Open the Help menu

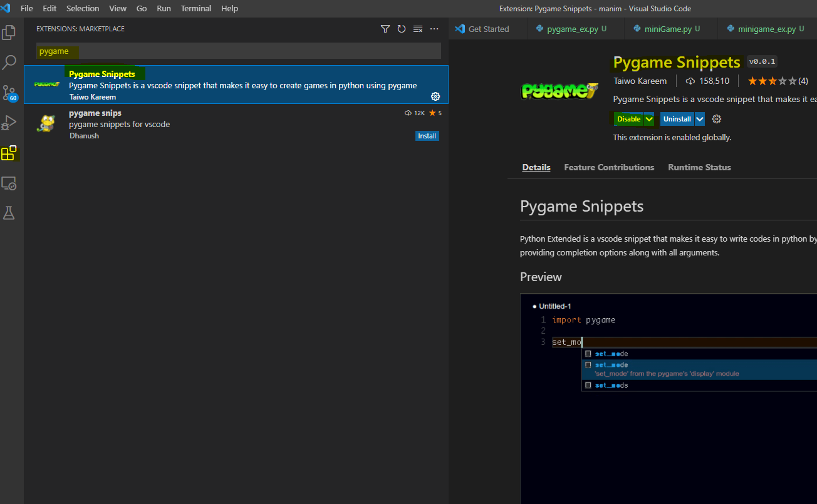229,8
